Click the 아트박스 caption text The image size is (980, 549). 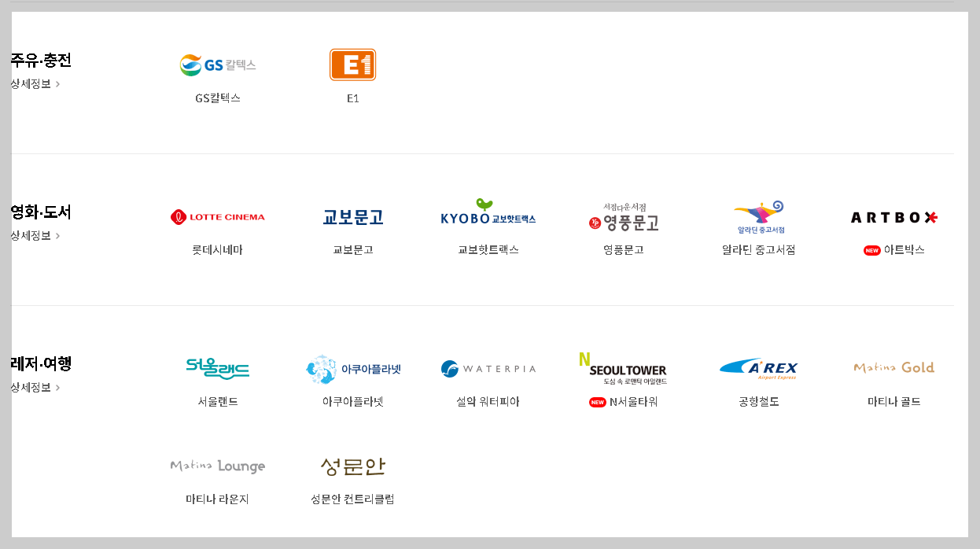click(904, 250)
